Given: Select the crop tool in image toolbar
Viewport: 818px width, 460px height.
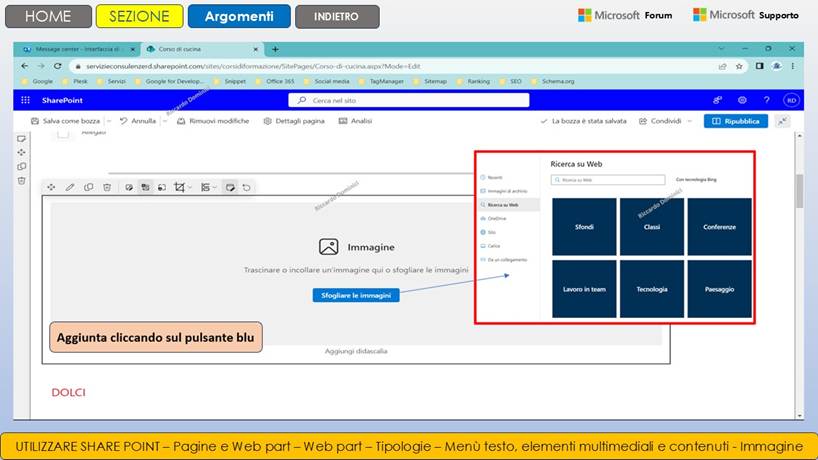Looking at the screenshot, I should click(179, 187).
